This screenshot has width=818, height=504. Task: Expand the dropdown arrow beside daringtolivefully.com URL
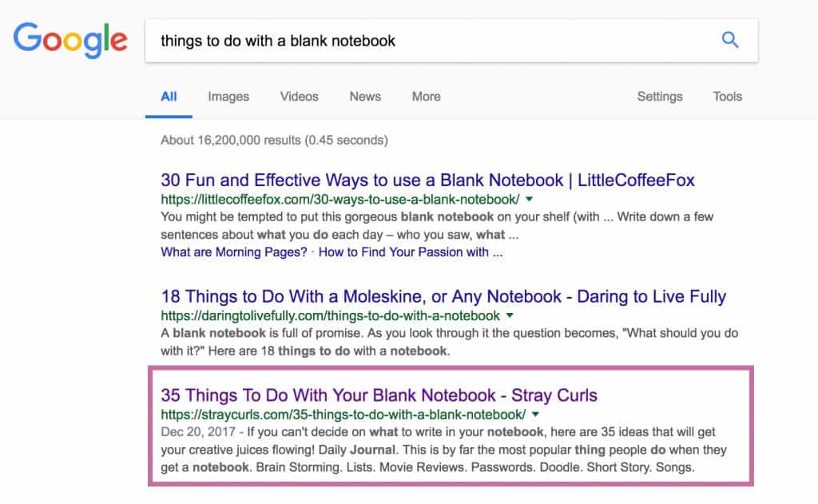point(510,315)
